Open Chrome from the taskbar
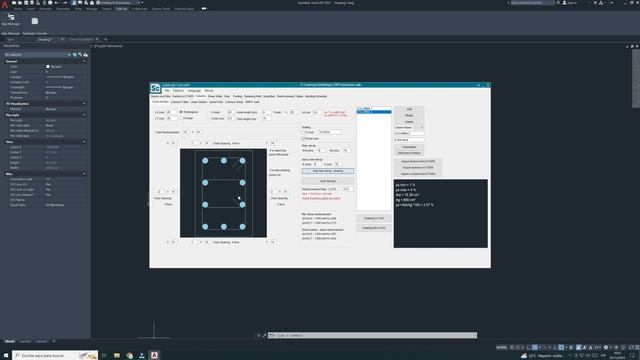This screenshot has width=640, height=360. (x=129, y=356)
